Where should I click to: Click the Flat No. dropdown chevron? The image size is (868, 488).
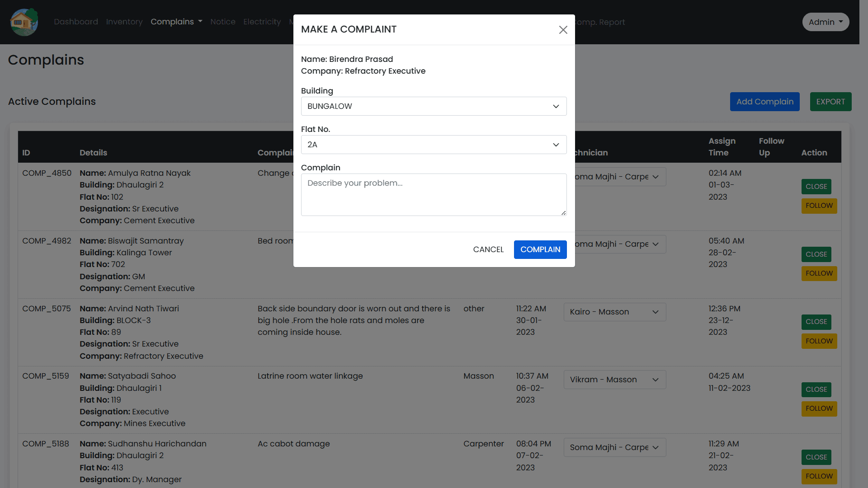click(556, 145)
